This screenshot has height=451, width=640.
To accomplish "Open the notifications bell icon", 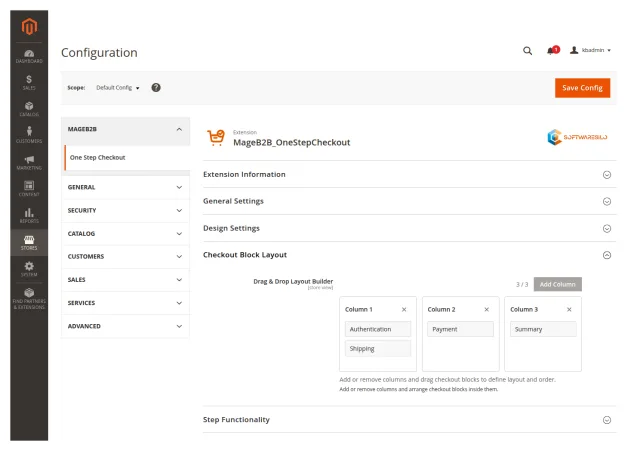I will pyautogui.click(x=552, y=50).
